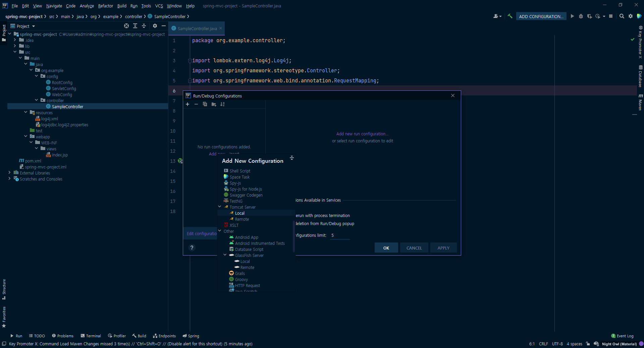Open Project panel gear options
Screen dimensions: 644x348
155,26
